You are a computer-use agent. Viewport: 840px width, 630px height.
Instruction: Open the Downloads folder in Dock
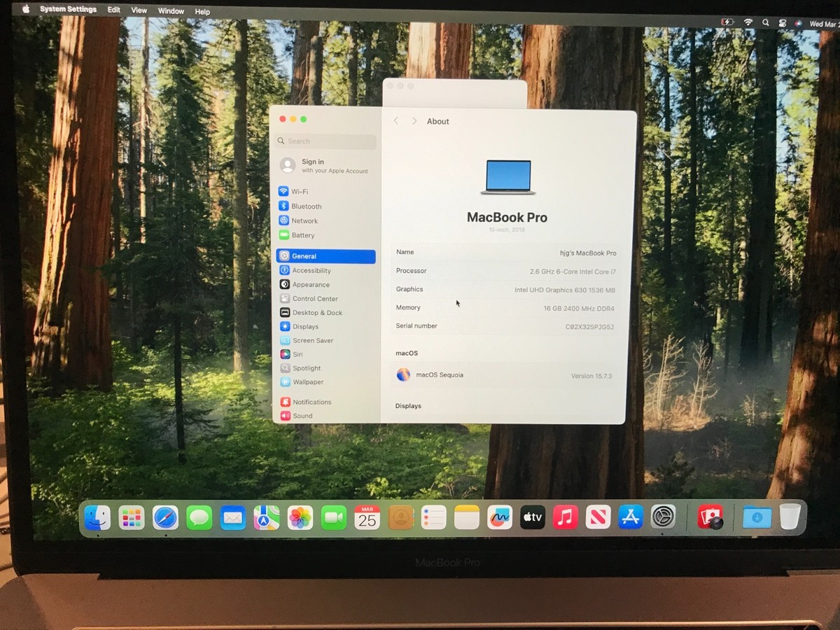(x=757, y=517)
